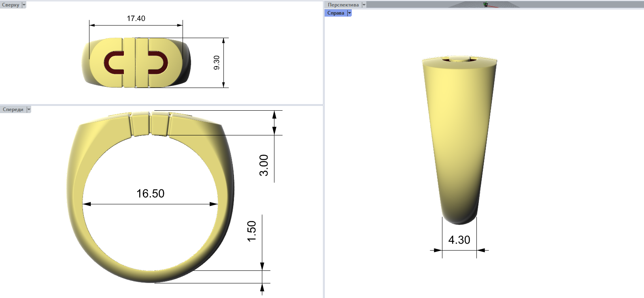Open the Сверху viewport dropdown arrow
This screenshot has height=298, width=644.
pos(24,5)
